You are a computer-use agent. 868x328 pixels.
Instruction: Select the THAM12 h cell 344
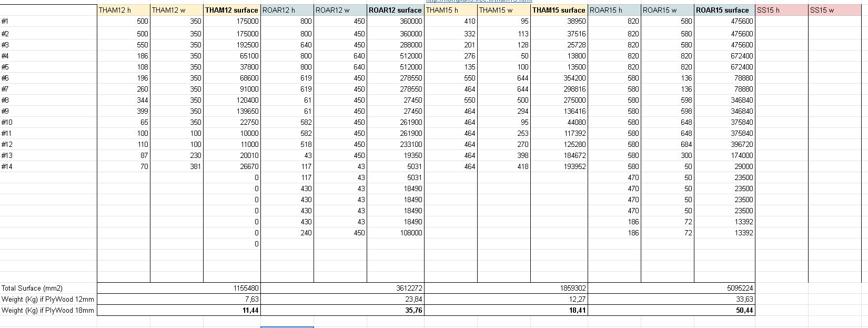[124, 100]
